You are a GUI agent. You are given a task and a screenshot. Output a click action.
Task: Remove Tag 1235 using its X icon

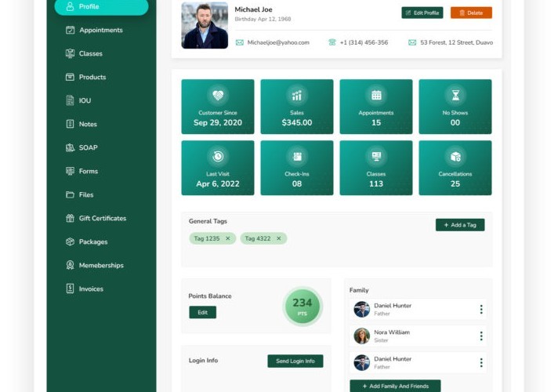tap(228, 238)
